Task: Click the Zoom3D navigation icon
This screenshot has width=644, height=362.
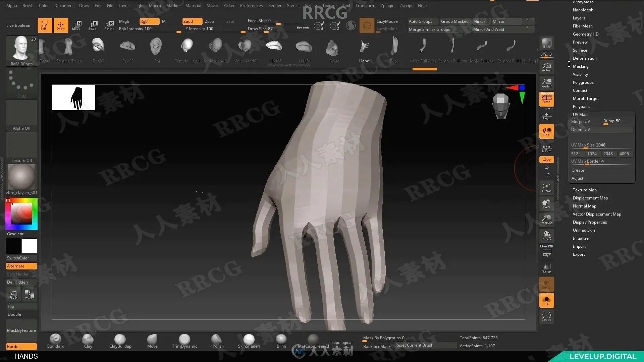Action: tap(546, 220)
